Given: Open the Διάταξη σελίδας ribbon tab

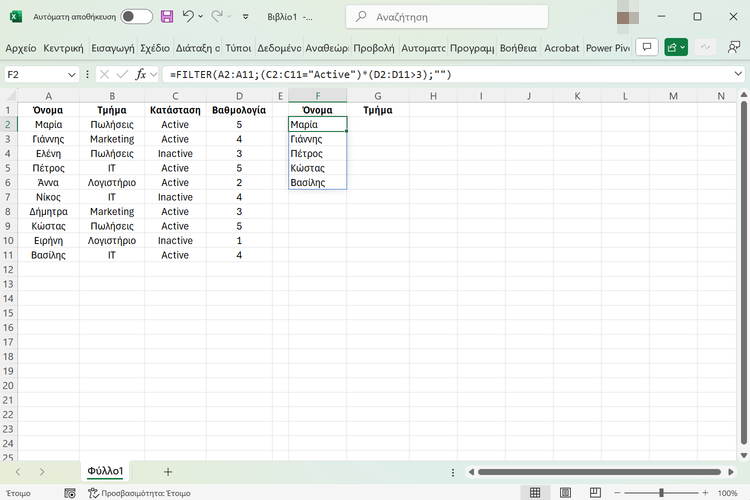Looking at the screenshot, I should [x=198, y=48].
